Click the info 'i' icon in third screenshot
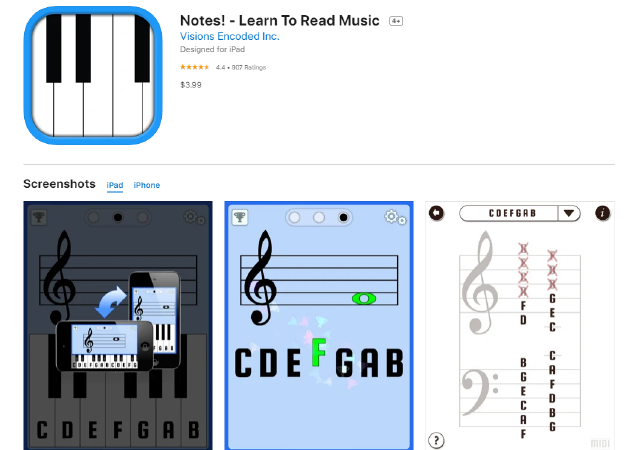The image size is (635, 450). (x=602, y=213)
